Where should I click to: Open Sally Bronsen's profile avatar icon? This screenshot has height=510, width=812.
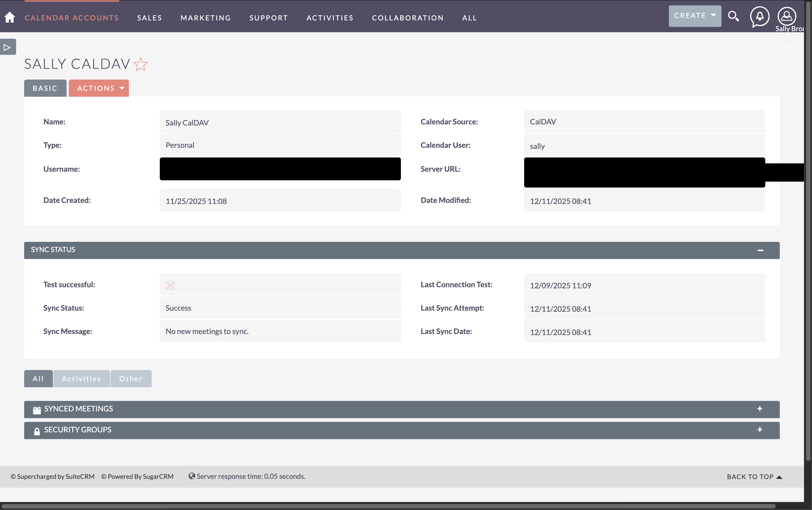click(x=787, y=16)
